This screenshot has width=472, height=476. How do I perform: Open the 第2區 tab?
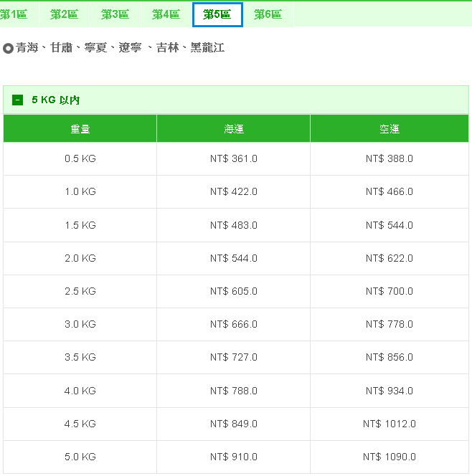64,14
